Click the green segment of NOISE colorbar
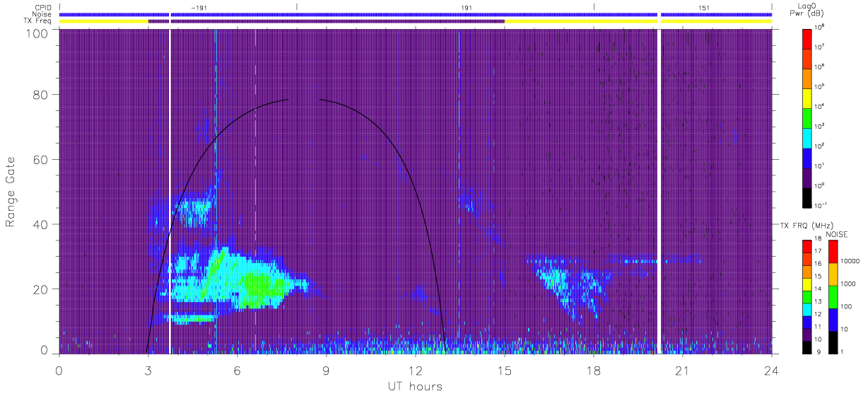 point(833,296)
